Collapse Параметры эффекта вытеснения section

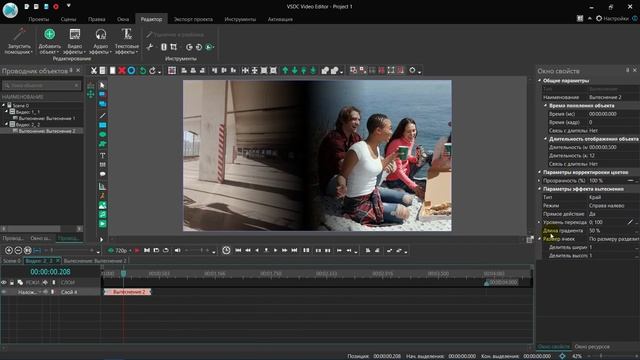click(540, 189)
